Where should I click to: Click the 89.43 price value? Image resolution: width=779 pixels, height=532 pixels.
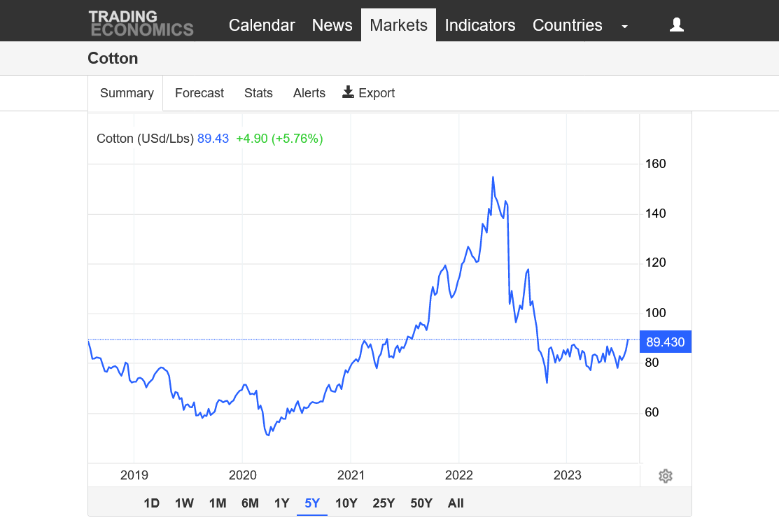(x=213, y=139)
